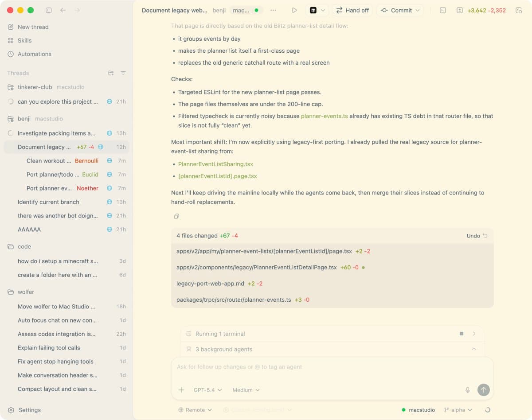The height and width of the screenshot is (420, 532).
Task: Click the run/play icon in the top toolbar
Action: [x=294, y=10]
